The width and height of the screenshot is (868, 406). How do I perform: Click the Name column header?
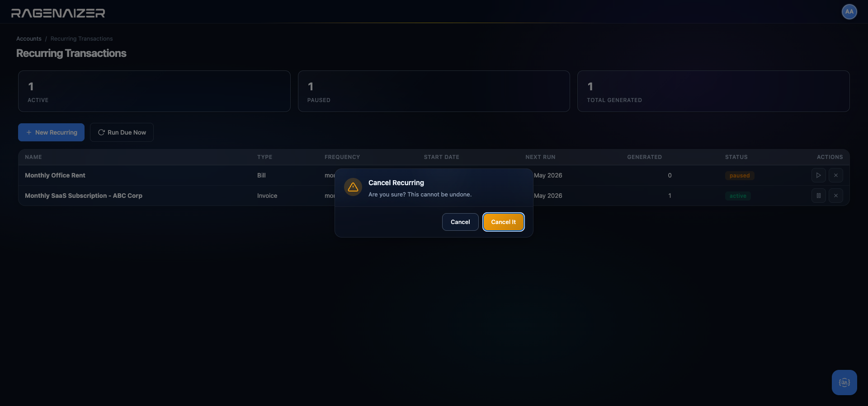(x=33, y=157)
